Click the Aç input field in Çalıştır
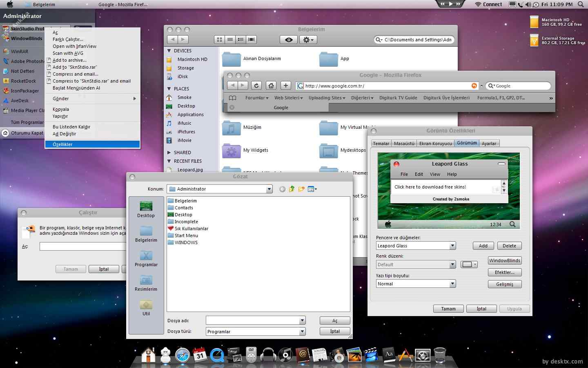Viewport: 588px width, 368px height. pyautogui.click(x=83, y=246)
